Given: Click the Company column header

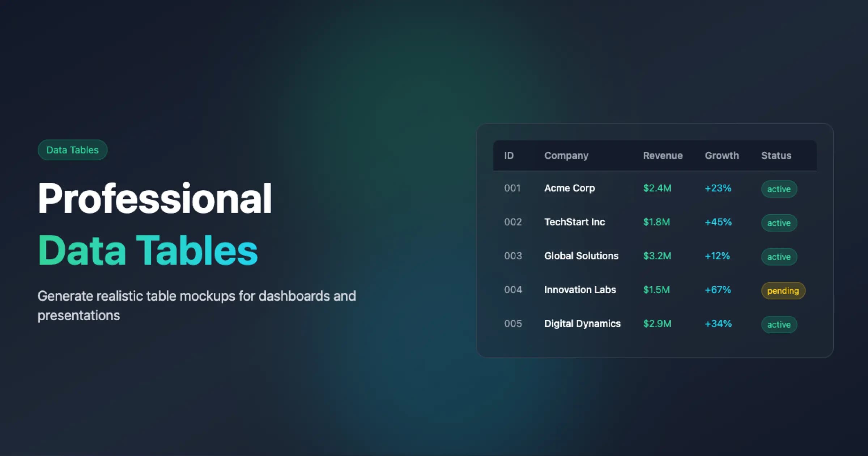Looking at the screenshot, I should pyautogui.click(x=566, y=155).
